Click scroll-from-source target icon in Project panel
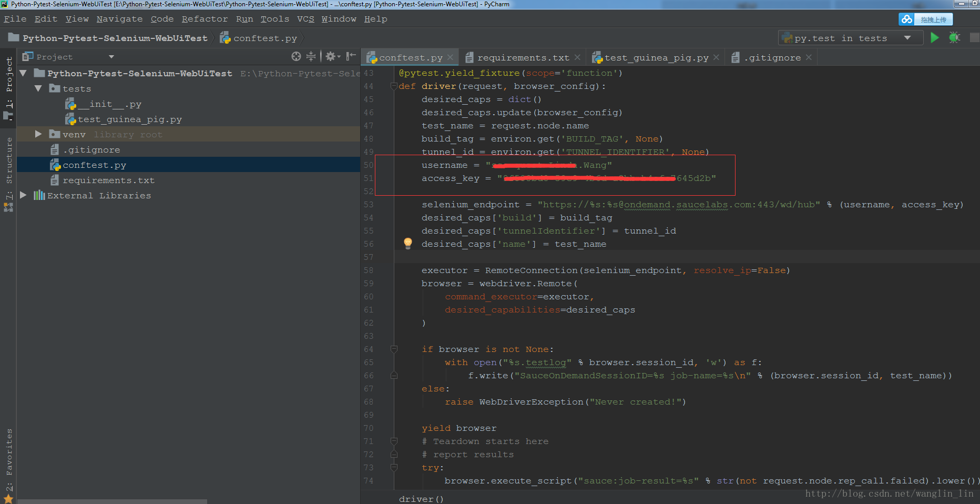Image resolution: width=980 pixels, height=504 pixels. click(x=296, y=56)
